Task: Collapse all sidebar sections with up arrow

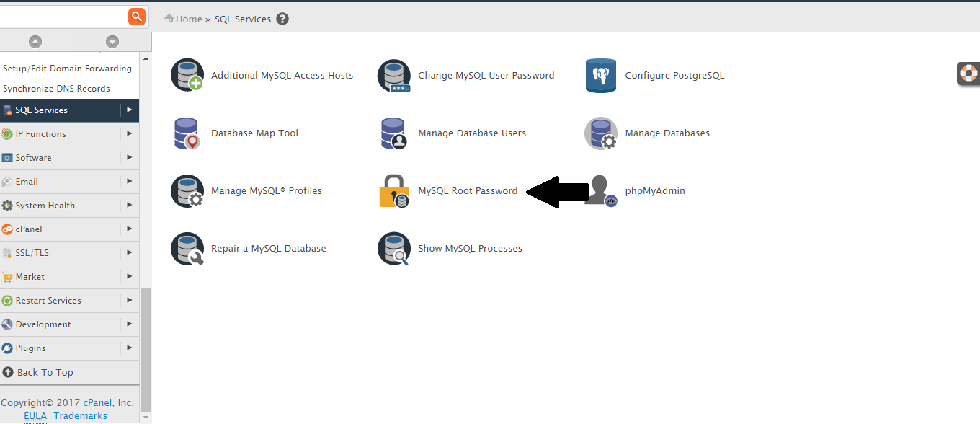Action: (x=35, y=42)
